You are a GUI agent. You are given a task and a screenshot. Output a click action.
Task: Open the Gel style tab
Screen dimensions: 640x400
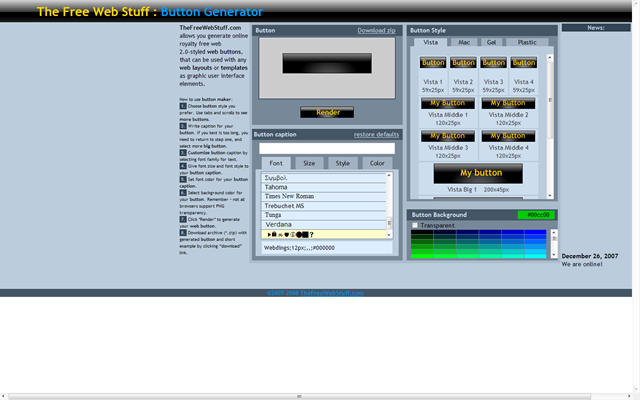[x=492, y=43]
